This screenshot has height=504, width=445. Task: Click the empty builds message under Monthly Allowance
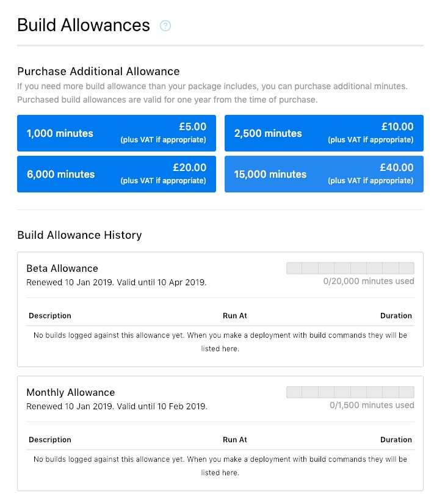tap(220, 466)
